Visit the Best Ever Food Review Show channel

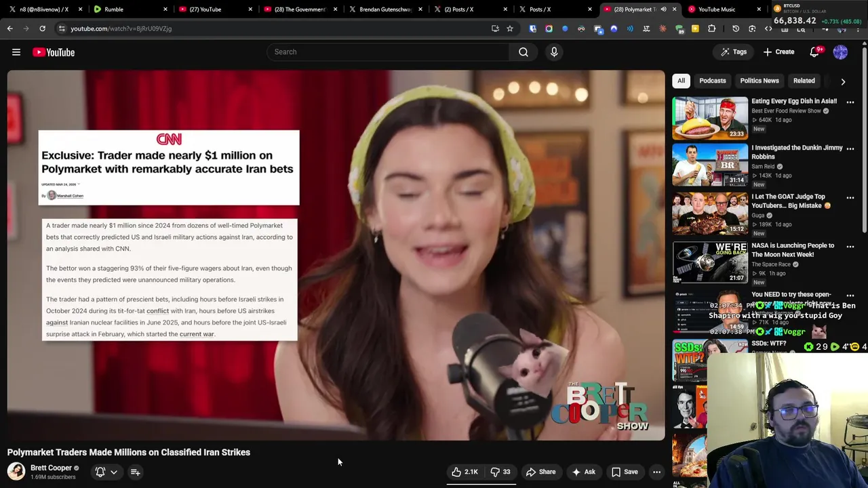[786, 110]
